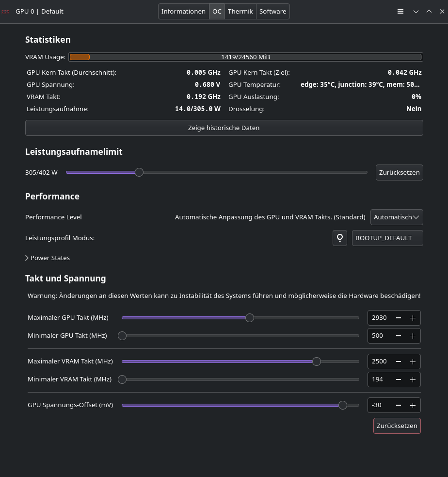Click the Leistungsaufnamelimit slider handle
Image resolution: width=448 pixels, height=477 pixels.
point(139,172)
